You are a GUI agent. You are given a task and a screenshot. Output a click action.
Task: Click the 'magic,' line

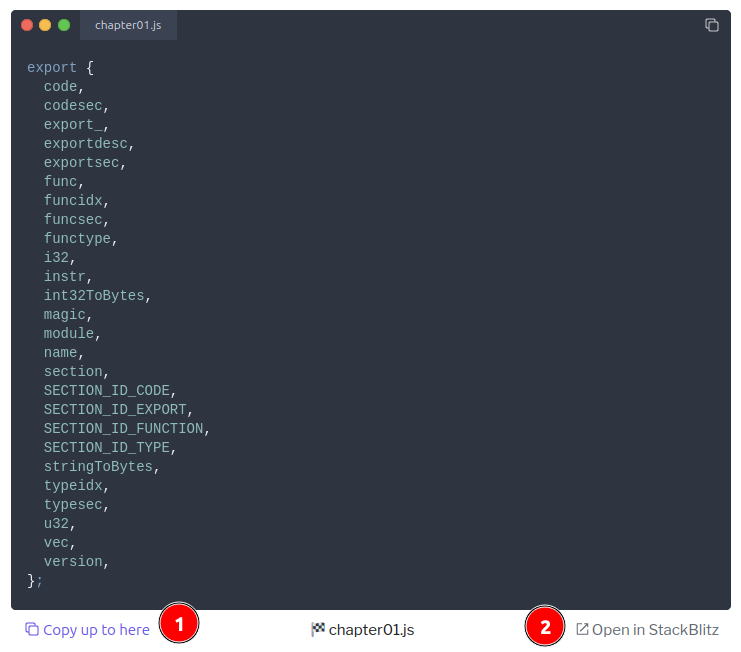[68, 315]
